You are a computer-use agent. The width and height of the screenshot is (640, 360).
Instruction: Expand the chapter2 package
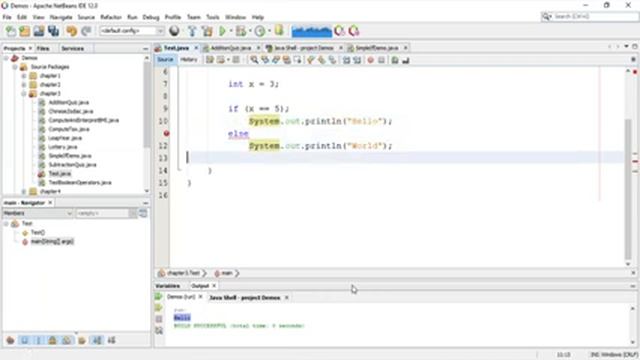tap(24, 85)
